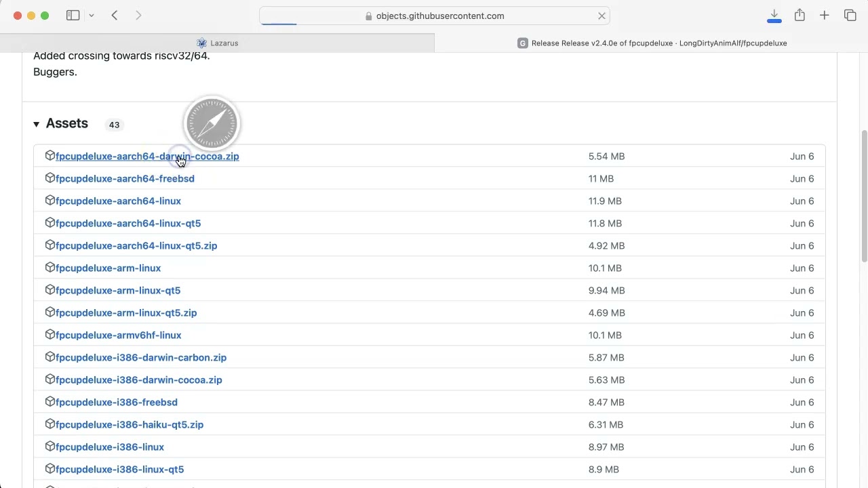Click package icon beside aarch64-darwin-cocoa.zip
The height and width of the screenshot is (488, 868).
click(x=50, y=156)
